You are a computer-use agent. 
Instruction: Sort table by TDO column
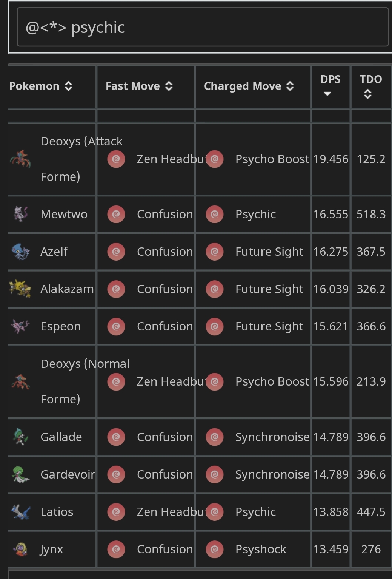[370, 86]
